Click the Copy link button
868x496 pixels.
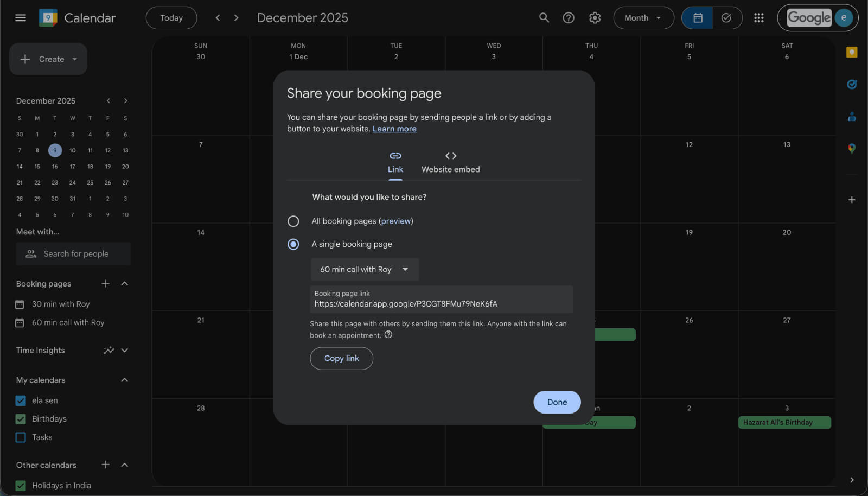coord(341,358)
